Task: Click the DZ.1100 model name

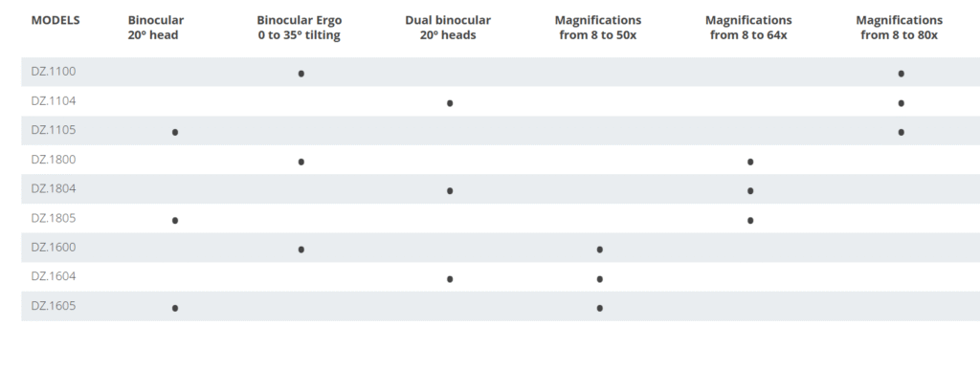Action: tap(54, 71)
